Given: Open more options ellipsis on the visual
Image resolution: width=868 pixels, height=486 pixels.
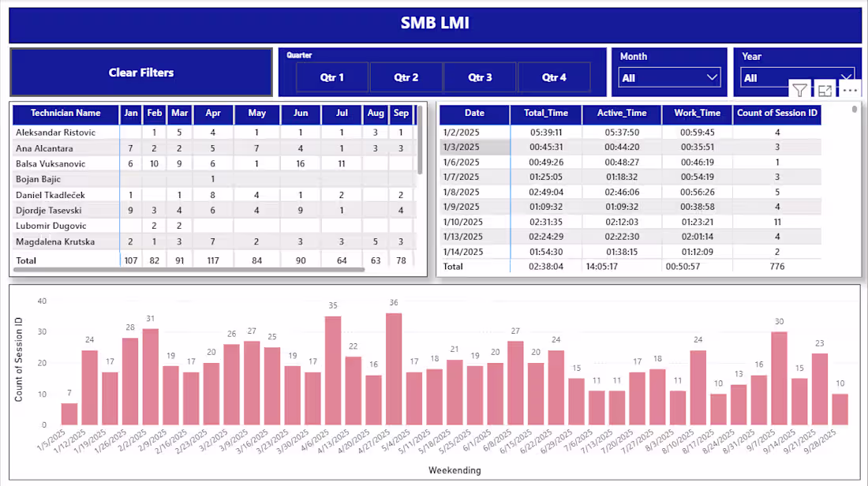Looking at the screenshot, I should tap(850, 90).
